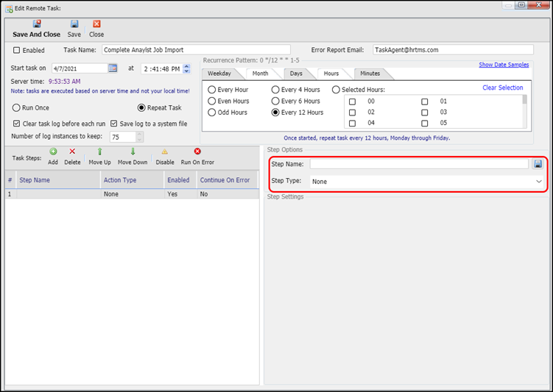
Task: Select step row 1 in the table
Action: pyautogui.click(x=132, y=194)
